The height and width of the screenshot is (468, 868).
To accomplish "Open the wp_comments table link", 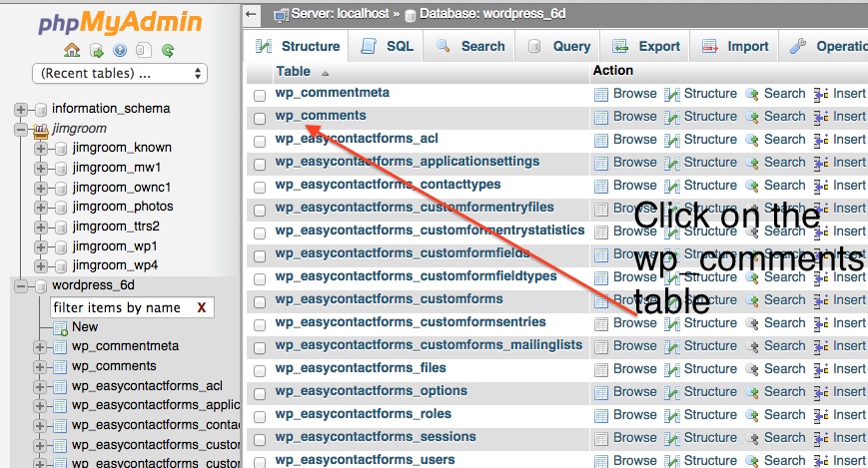I will pos(321,116).
